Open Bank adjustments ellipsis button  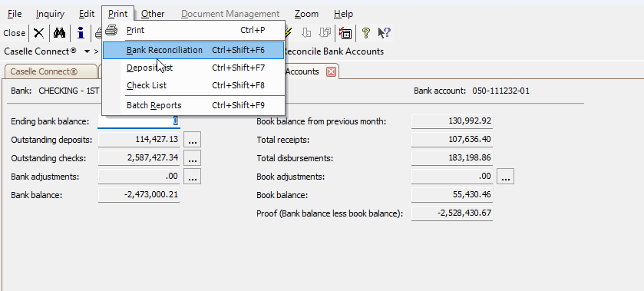[x=192, y=177]
